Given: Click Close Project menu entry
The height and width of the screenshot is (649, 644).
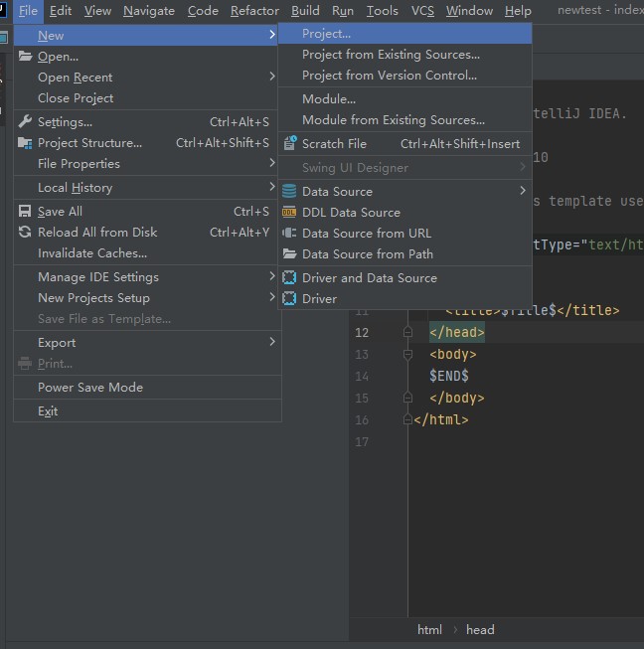Looking at the screenshot, I should tap(146, 97).
